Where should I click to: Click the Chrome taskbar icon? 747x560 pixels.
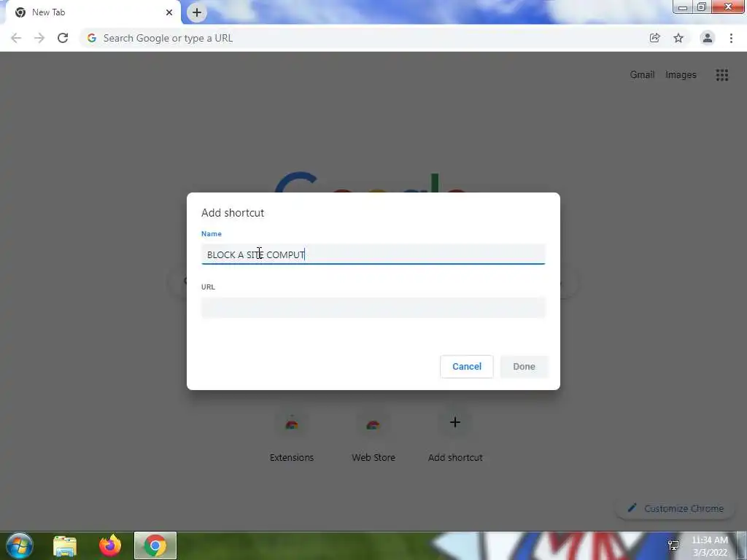click(x=155, y=545)
